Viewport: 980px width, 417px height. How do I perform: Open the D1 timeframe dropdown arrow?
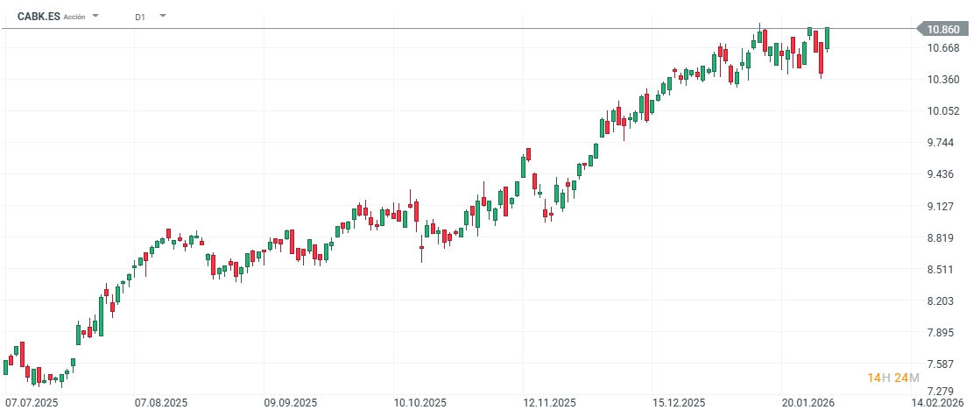pyautogui.click(x=163, y=16)
